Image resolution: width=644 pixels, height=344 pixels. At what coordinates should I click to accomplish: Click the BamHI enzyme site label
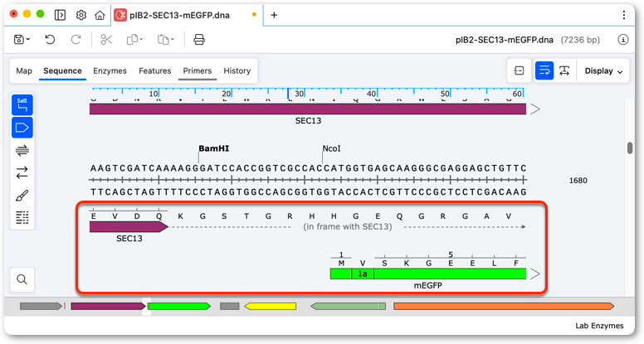(213, 148)
